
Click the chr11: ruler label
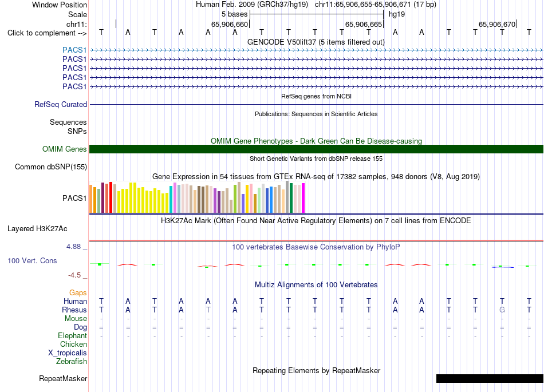pyautogui.click(x=77, y=24)
